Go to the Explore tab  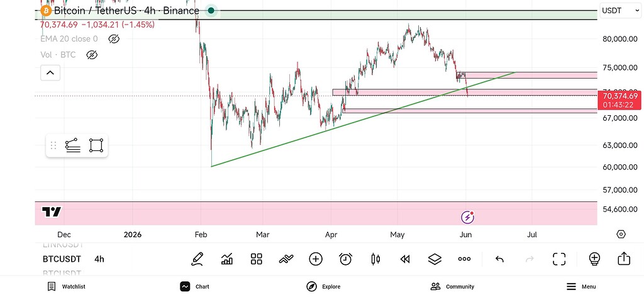click(323, 287)
